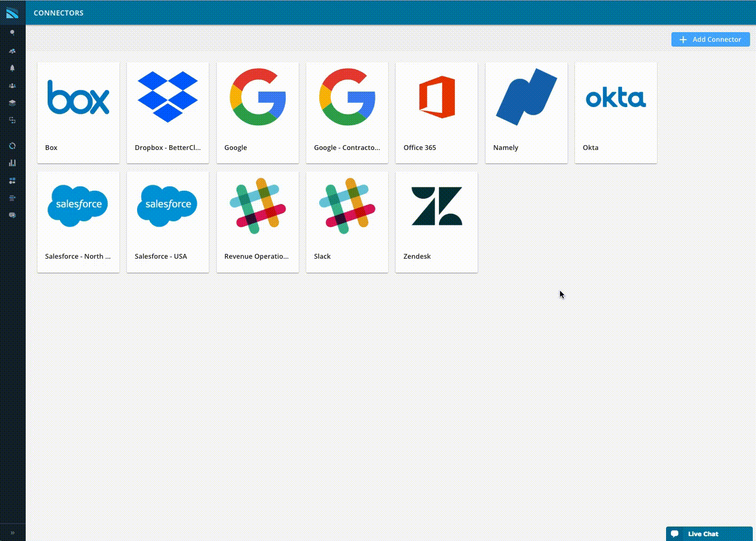Click the Add Connector button
This screenshot has width=756, height=541.
710,39
